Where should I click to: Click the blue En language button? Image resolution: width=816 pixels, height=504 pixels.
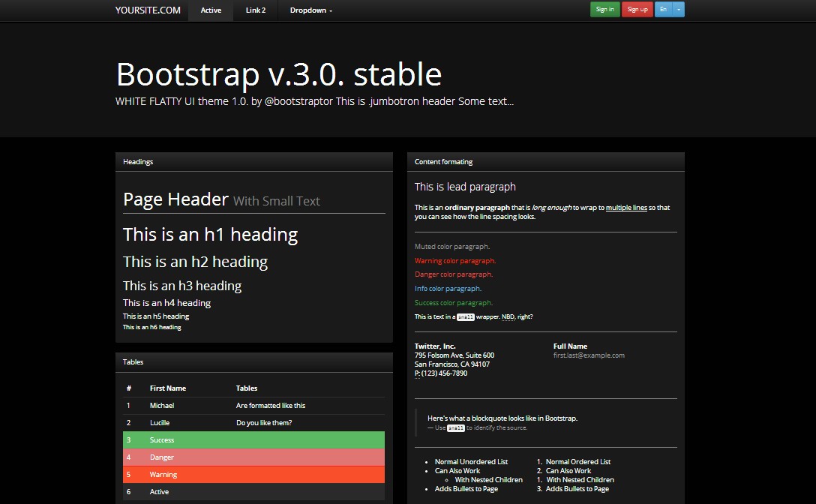pos(663,9)
